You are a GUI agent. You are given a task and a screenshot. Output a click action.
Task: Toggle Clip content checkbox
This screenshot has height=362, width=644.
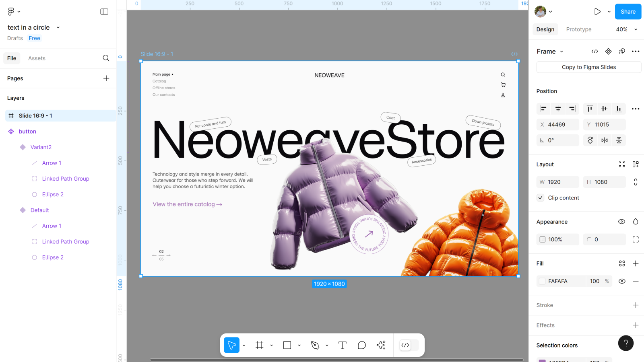pos(541,198)
